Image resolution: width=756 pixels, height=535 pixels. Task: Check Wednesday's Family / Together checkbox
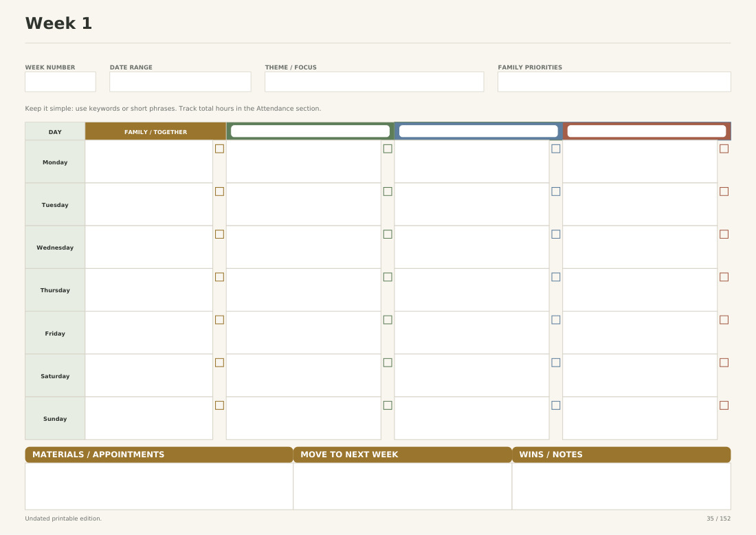219,234
